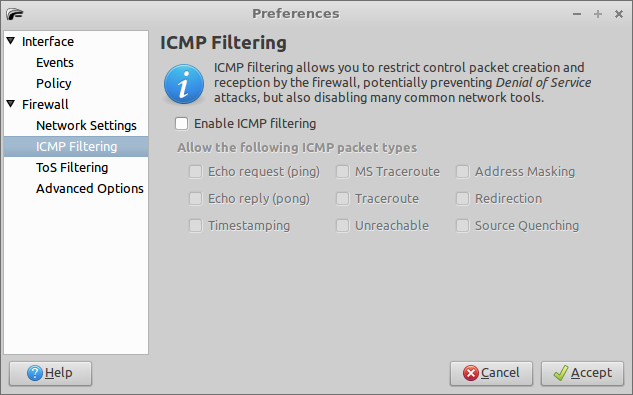
Task: Open the Policy preferences page
Action: click(54, 84)
